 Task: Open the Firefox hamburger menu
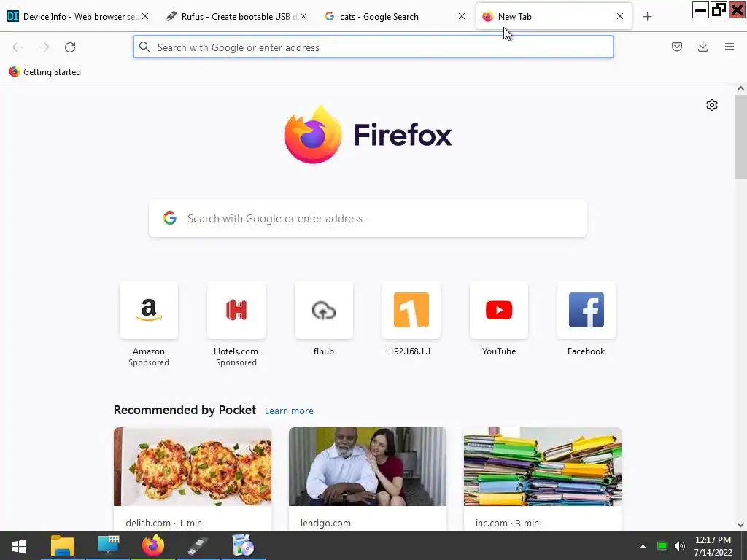click(729, 47)
